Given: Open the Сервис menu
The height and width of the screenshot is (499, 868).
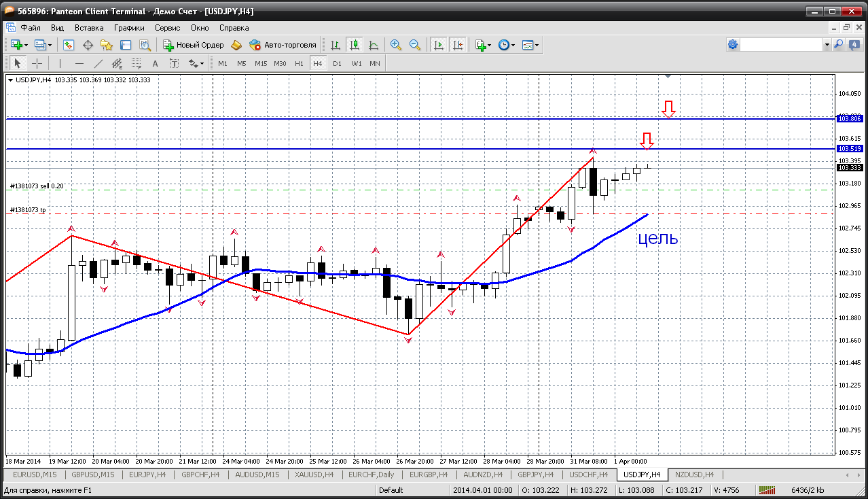Looking at the screenshot, I should point(167,28).
